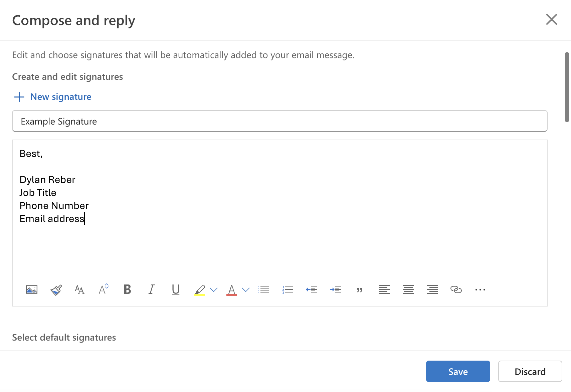Apply red font color

232,290
